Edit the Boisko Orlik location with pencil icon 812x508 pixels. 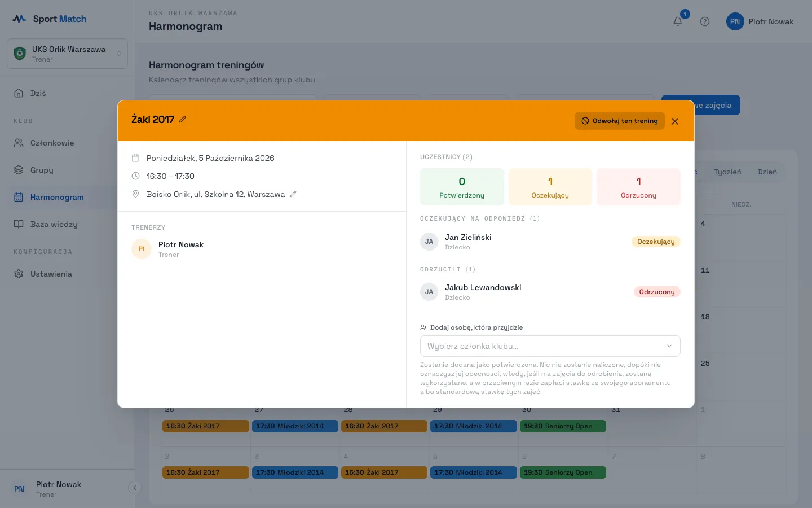pos(293,194)
